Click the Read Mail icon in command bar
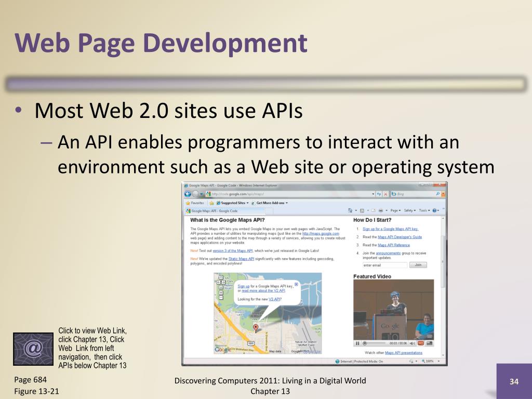The height and width of the screenshot is (399, 532). pos(374,211)
